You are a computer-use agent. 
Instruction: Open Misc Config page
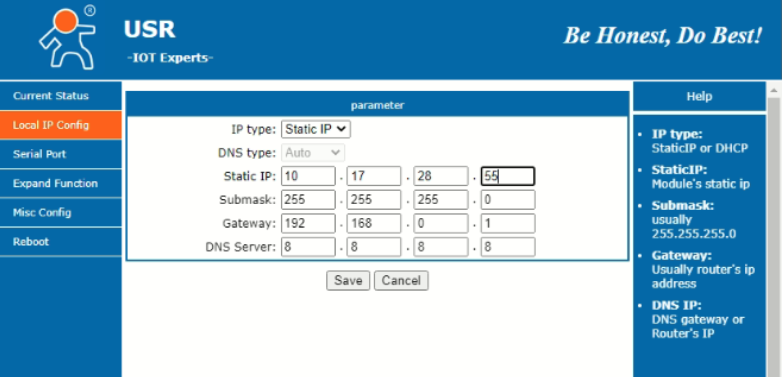coord(60,212)
